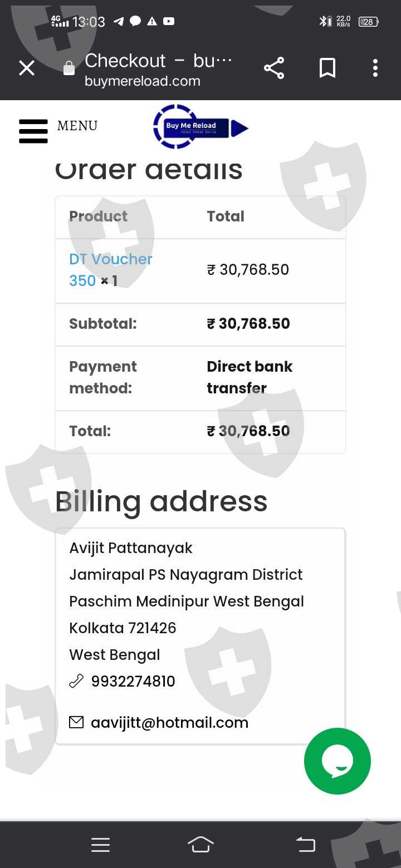Open the hamburger MENU icon
The image size is (401, 868).
coord(33,131)
